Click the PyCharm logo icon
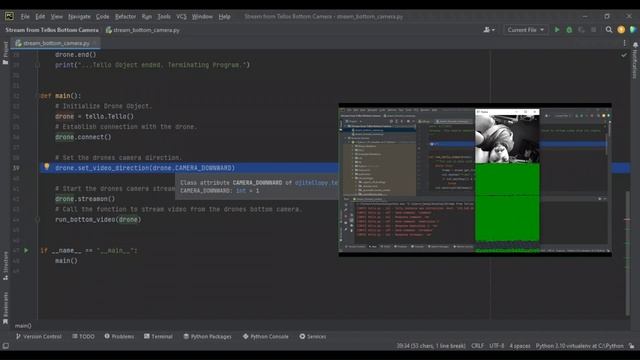640x360 pixels. (9, 16)
